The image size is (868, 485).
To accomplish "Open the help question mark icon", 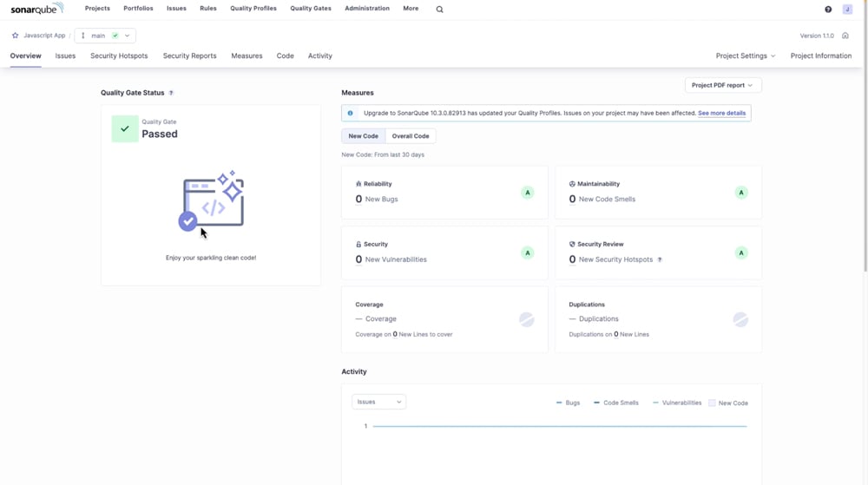I will coord(828,10).
